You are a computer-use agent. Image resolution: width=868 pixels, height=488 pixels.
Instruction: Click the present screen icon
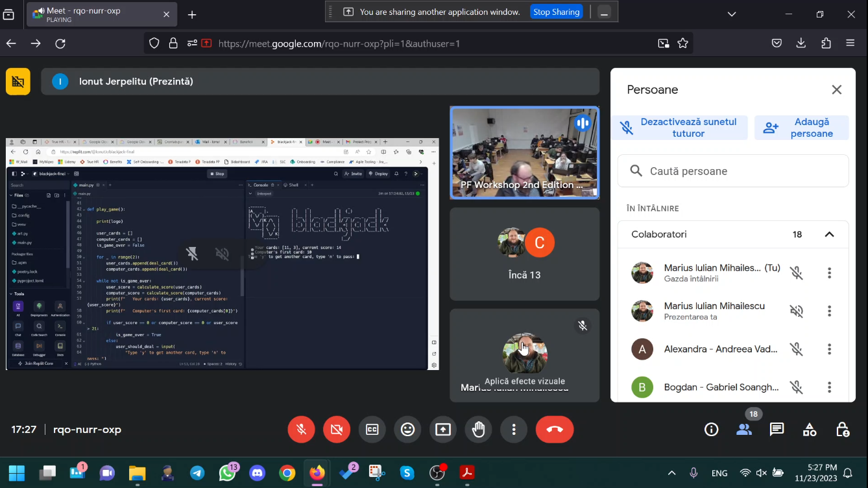[x=443, y=430]
